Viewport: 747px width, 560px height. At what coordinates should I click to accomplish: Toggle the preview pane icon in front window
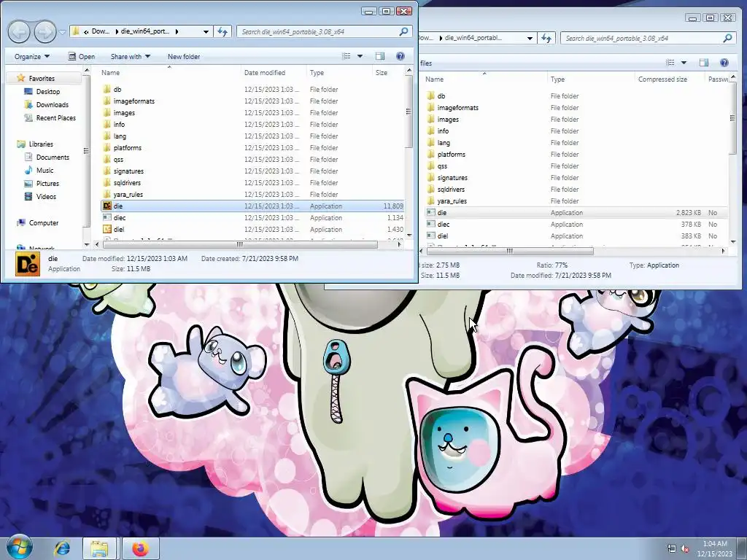(379, 56)
